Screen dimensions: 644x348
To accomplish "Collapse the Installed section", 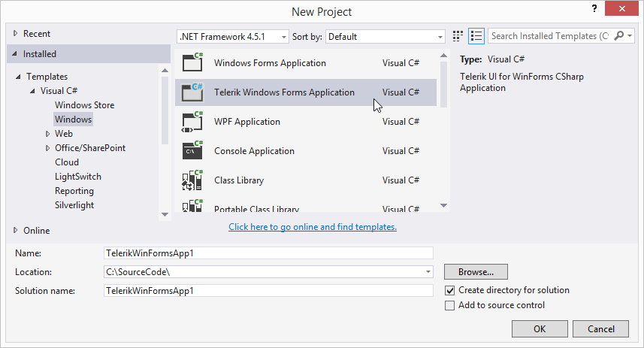I will (15, 54).
